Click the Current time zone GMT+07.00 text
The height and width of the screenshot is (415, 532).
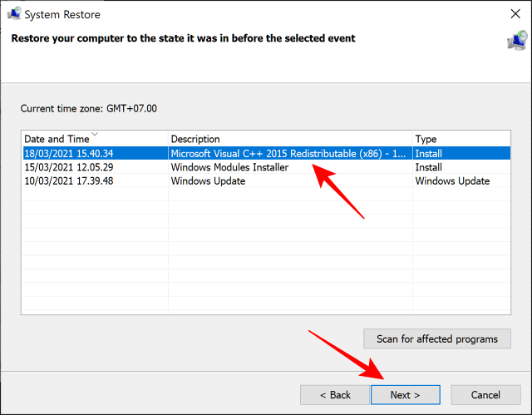[89, 109]
